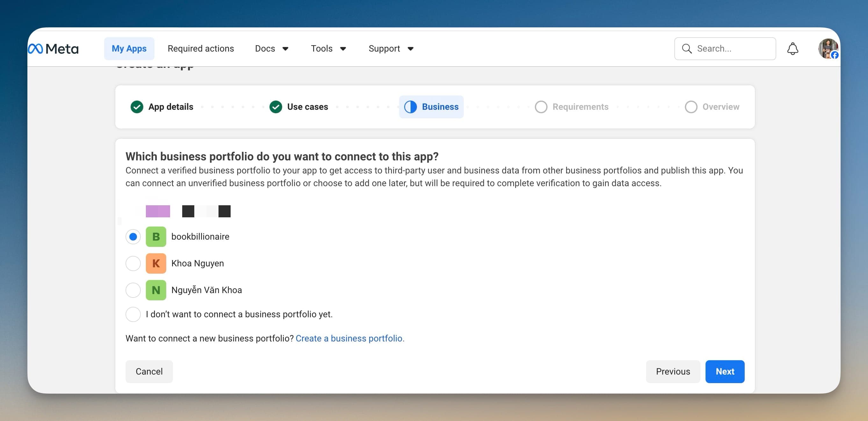Click the bookbillionaire portfolio name

[x=200, y=236]
